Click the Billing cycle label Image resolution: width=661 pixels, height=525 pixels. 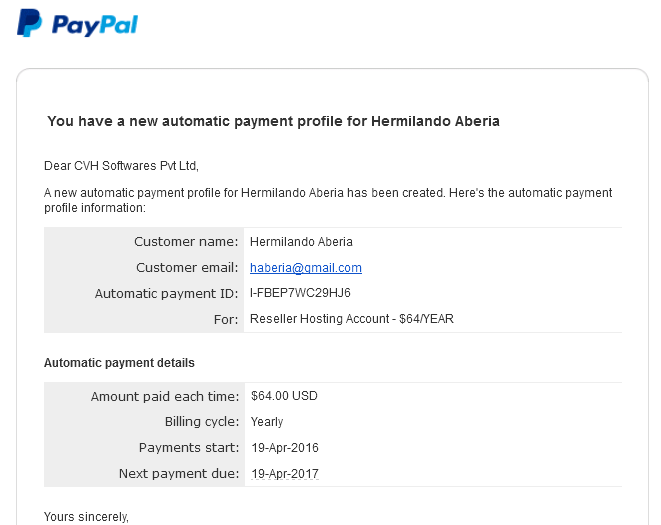pos(202,422)
